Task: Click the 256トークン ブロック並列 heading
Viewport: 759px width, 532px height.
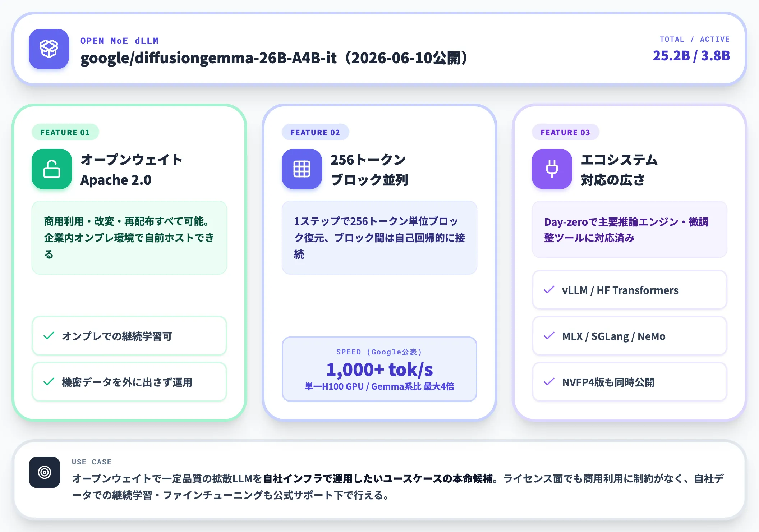Action: 369,170
